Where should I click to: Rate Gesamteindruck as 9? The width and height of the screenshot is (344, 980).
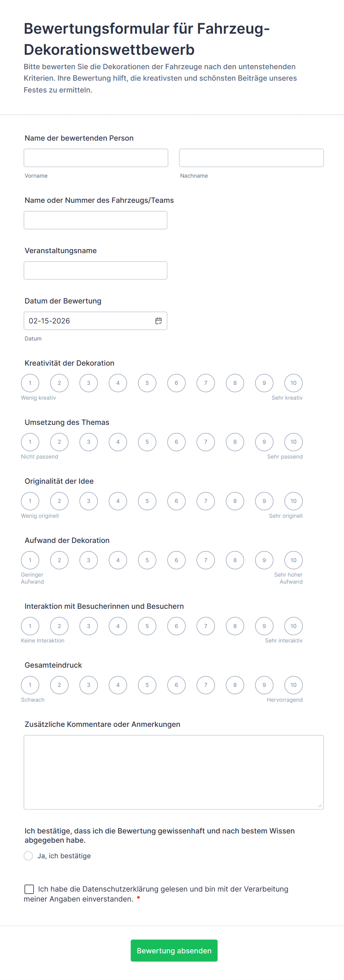pyautogui.click(x=264, y=685)
